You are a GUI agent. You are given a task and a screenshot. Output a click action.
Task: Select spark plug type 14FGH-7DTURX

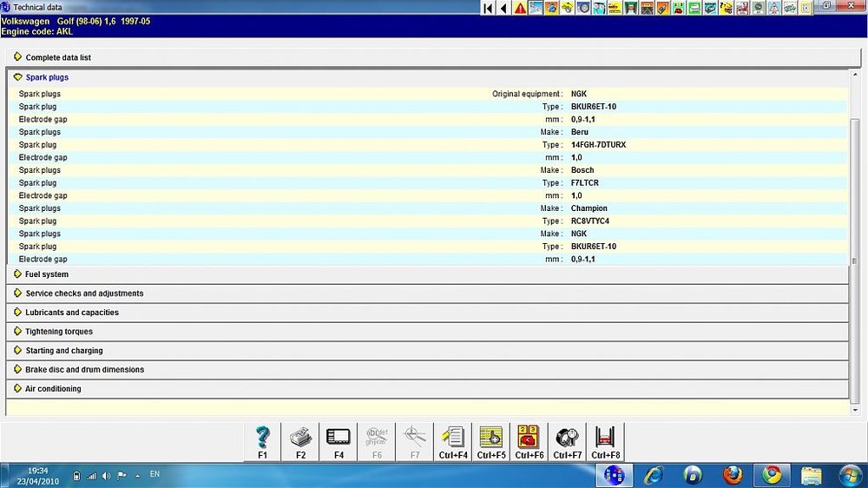(x=598, y=145)
